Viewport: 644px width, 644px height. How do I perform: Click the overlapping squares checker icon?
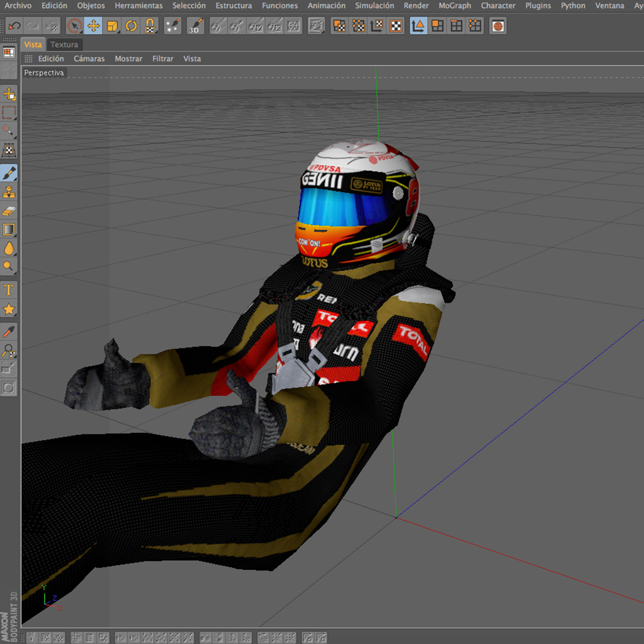click(x=339, y=26)
